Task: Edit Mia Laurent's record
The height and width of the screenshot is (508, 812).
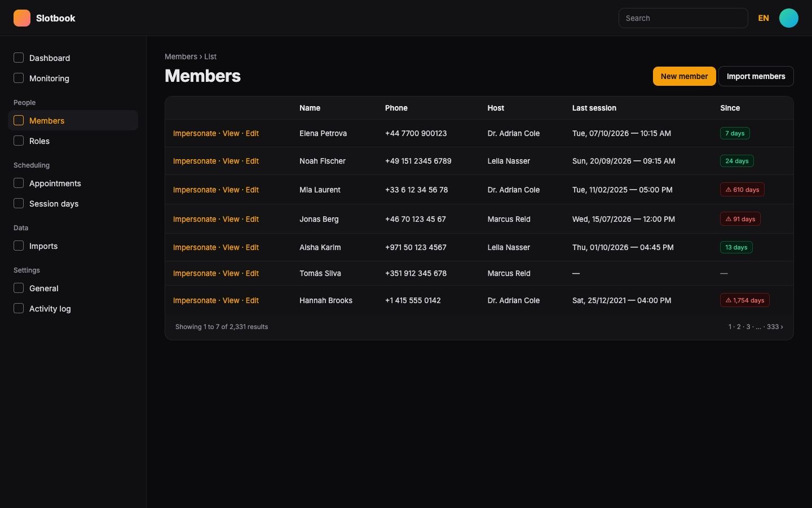Action: coord(252,190)
